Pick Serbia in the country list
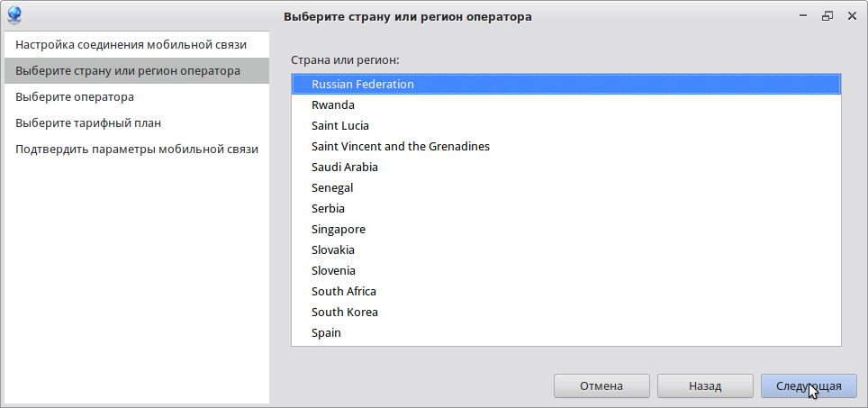This screenshot has width=868, height=408. click(x=329, y=208)
